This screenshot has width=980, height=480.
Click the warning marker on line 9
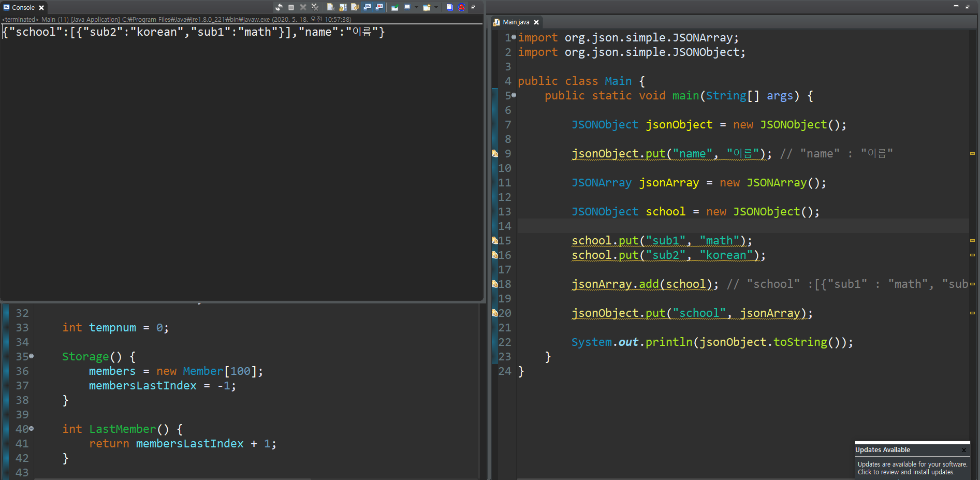pyautogui.click(x=495, y=153)
